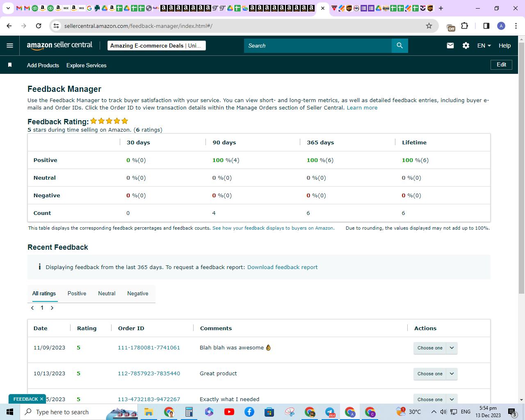Go to next feedback page arrow

(52, 308)
